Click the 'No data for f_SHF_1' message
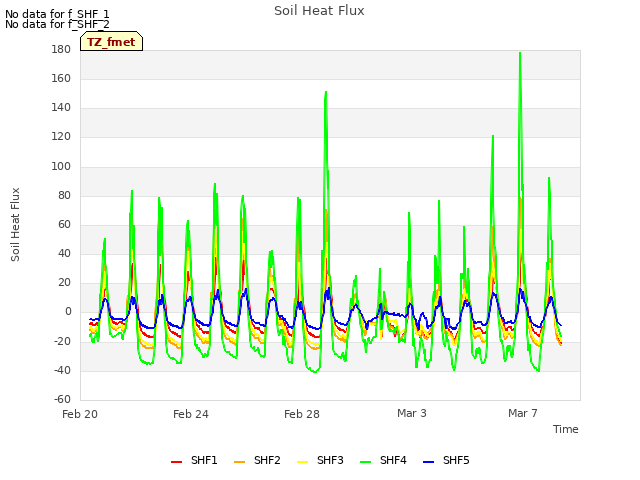Viewport: 640px width, 480px height. 57,14
